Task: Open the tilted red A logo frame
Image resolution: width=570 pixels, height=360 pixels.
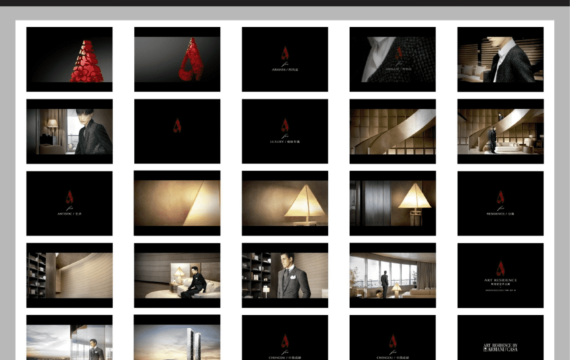Action: coord(177,59)
